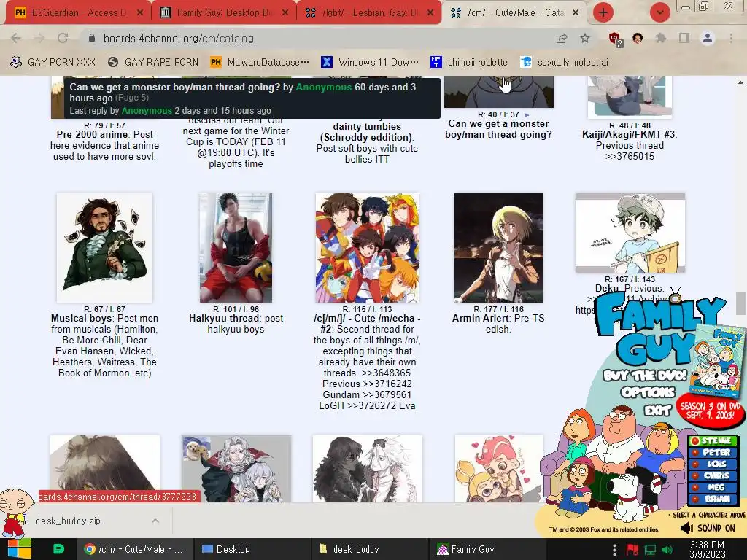Click the Stewie desktop buddy character
This screenshot has width=747, height=560.
coord(15,513)
